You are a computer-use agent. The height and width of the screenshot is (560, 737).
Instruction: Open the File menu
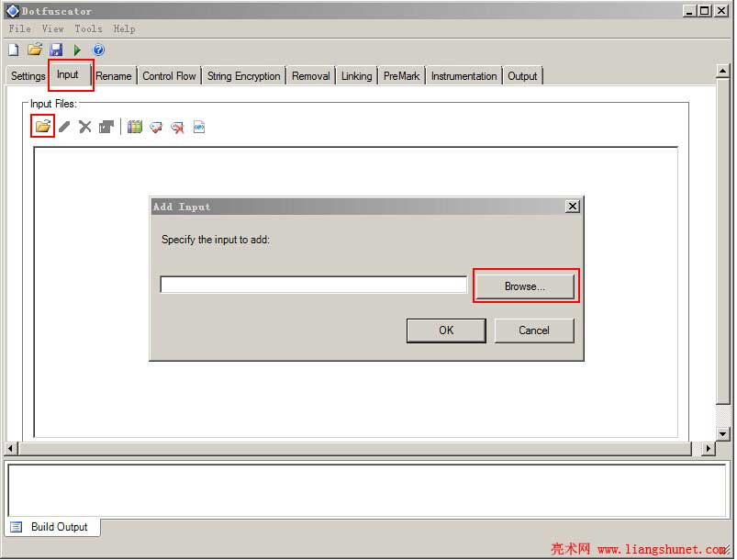[x=20, y=29]
